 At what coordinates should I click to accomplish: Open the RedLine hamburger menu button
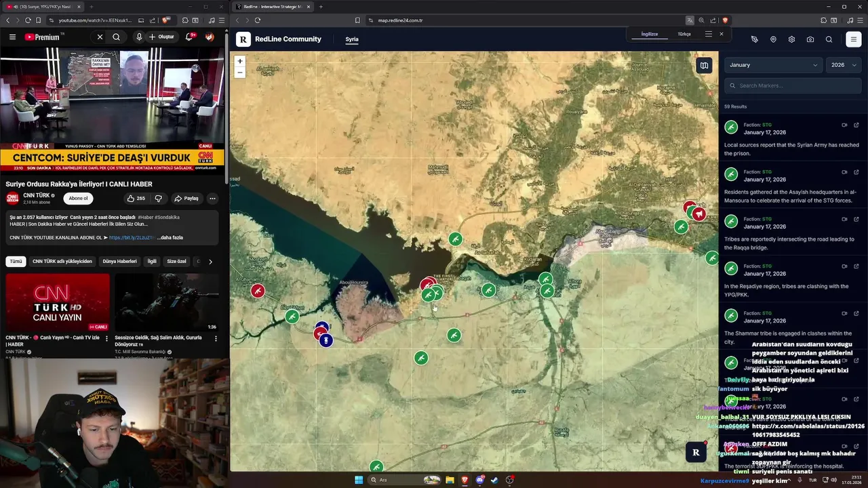coord(854,39)
